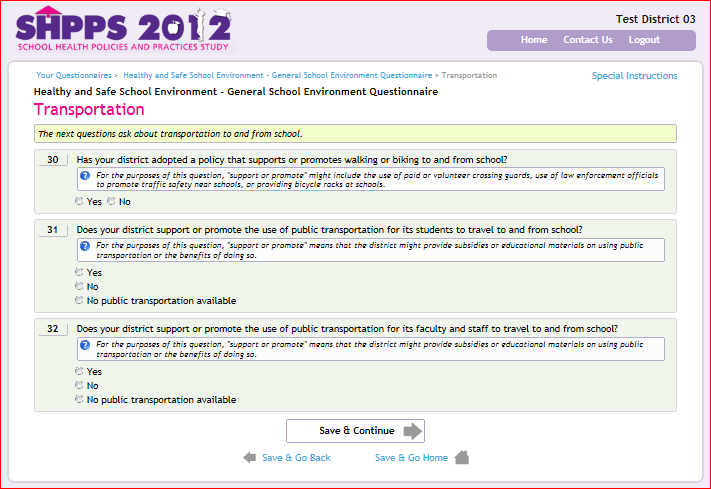Open Contact Us in the top menu
Viewport: 711px width, 489px height.
588,40
